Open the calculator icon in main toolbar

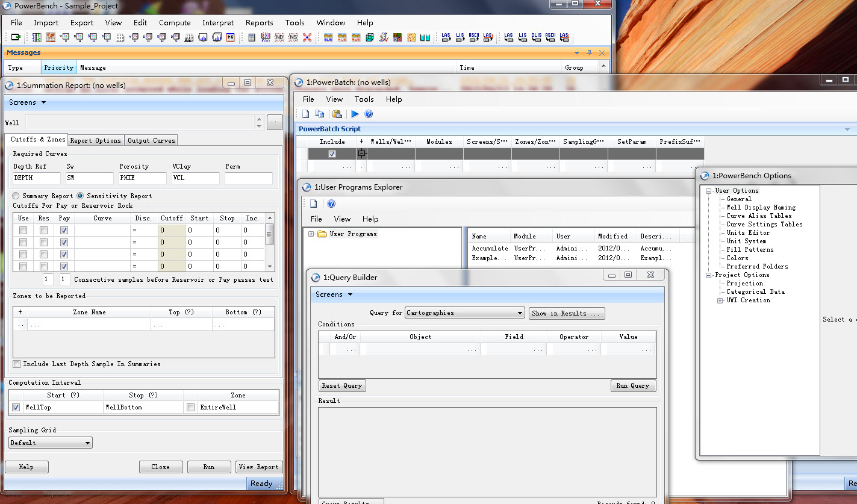251,37
